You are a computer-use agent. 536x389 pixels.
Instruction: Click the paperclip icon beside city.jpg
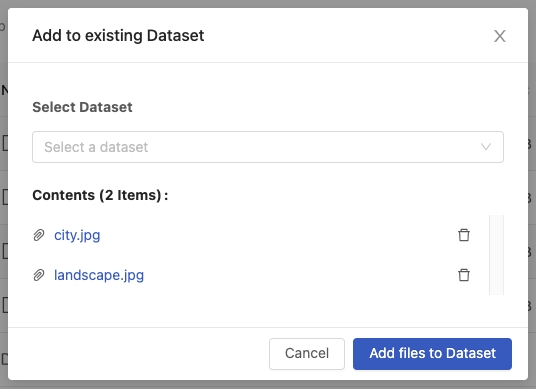39,235
